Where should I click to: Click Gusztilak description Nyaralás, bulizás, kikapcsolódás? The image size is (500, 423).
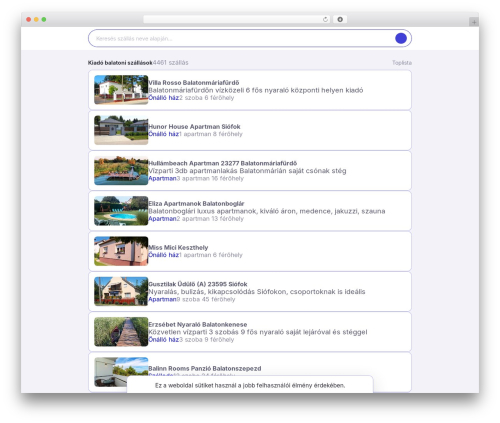[257, 292]
